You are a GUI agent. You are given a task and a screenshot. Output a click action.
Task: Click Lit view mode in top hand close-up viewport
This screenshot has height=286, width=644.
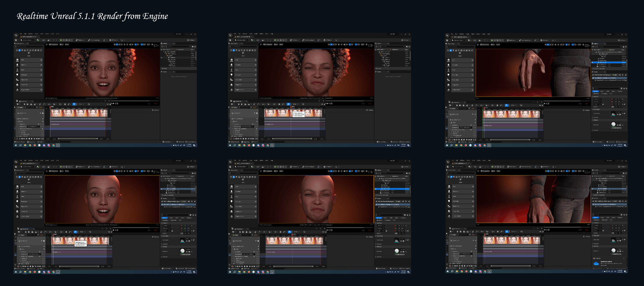click(x=492, y=45)
